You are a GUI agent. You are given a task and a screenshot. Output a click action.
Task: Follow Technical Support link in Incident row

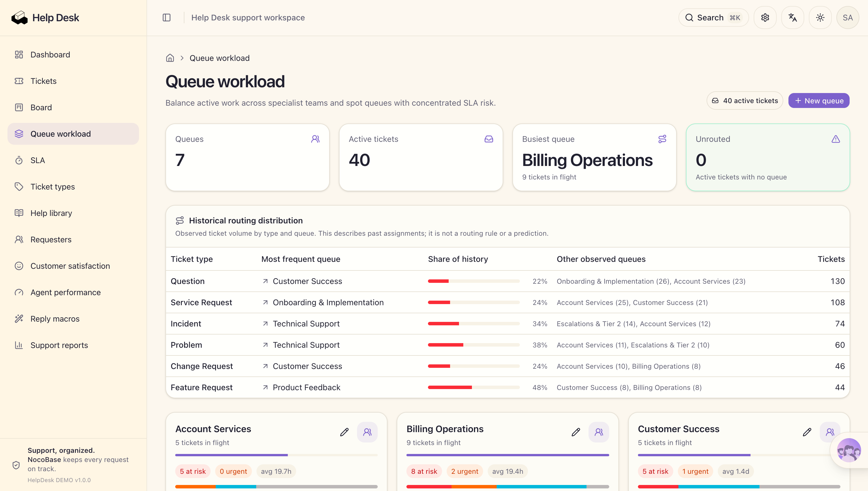coord(301,324)
